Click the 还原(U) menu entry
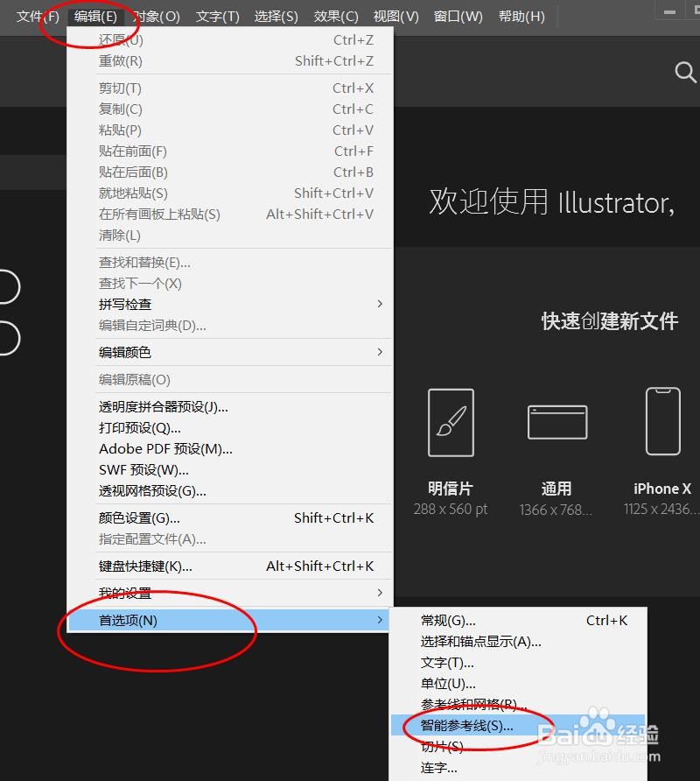Image resolution: width=700 pixels, height=781 pixels. tap(230, 40)
